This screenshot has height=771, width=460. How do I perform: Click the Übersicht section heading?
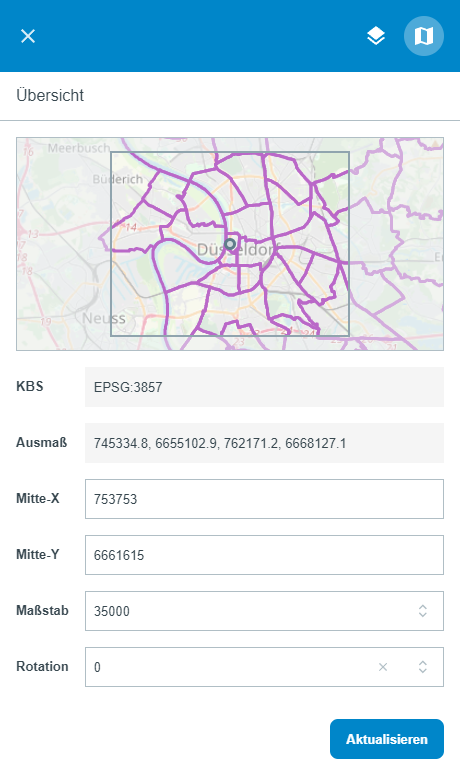click(50, 95)
